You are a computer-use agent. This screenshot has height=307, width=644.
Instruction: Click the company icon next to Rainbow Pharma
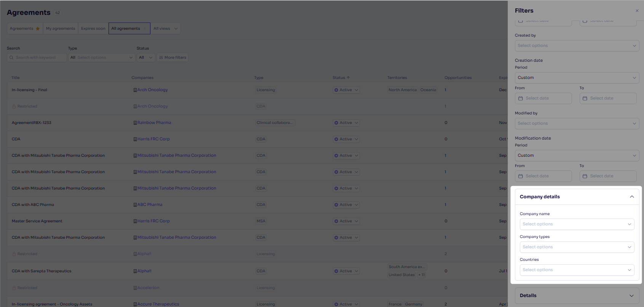[135, 123]
